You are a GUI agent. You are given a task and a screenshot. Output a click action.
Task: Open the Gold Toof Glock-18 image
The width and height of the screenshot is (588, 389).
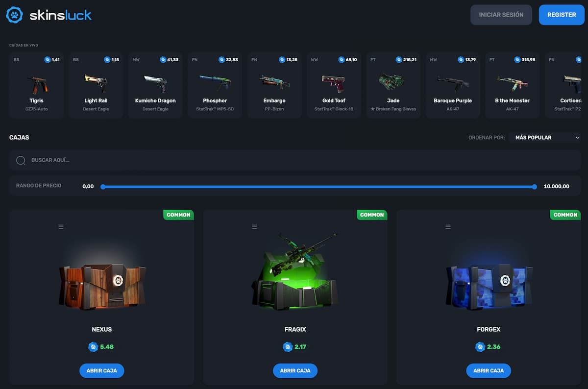point(334,83)
